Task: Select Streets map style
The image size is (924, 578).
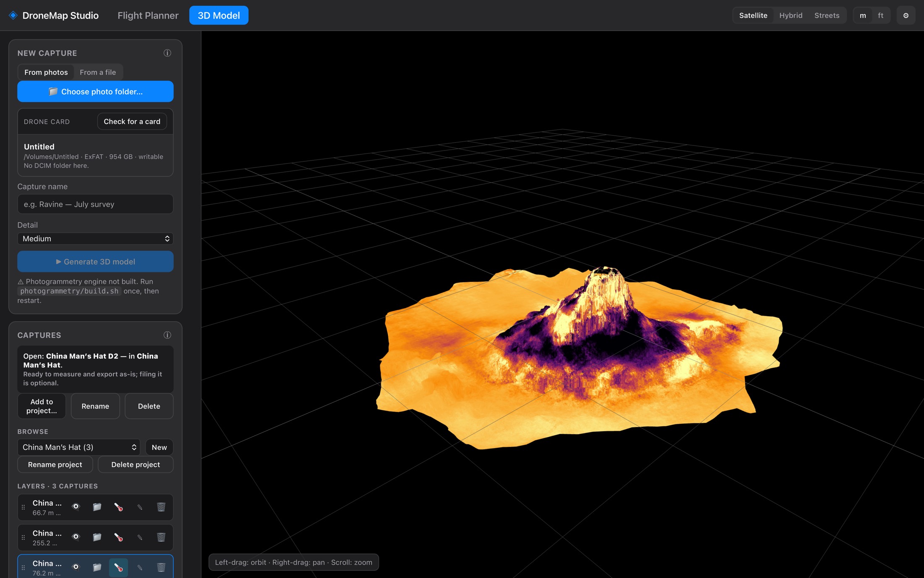Action: coord(827,16)
